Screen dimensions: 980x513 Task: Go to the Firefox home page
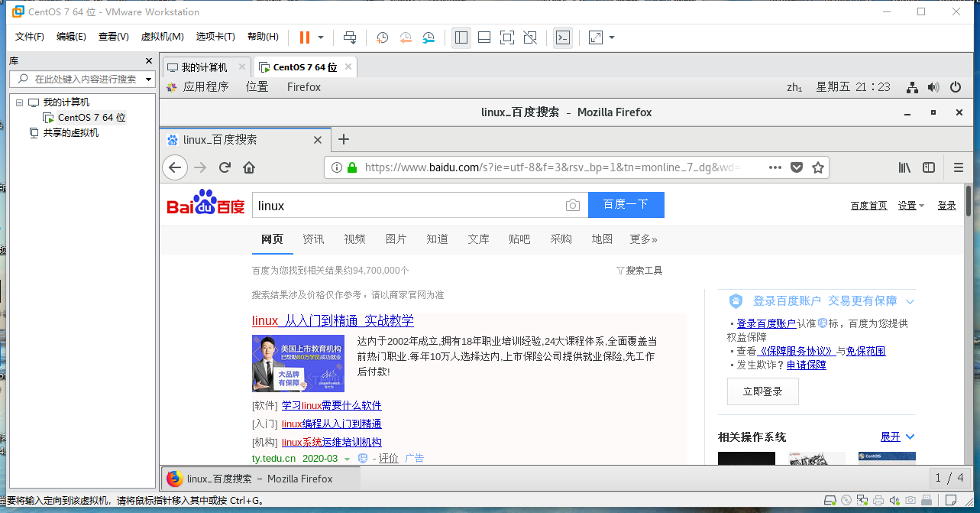248,167
